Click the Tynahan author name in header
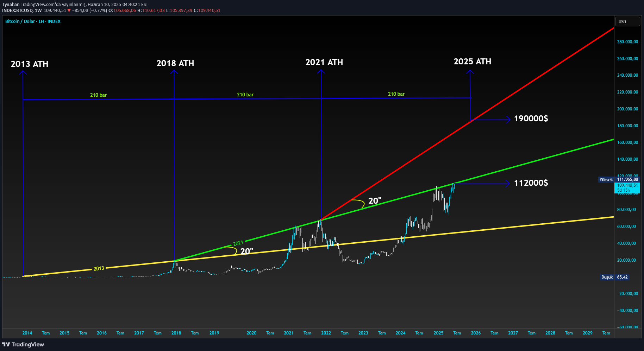The width and height of the screenshot is (644, 351). coord(11,5)
